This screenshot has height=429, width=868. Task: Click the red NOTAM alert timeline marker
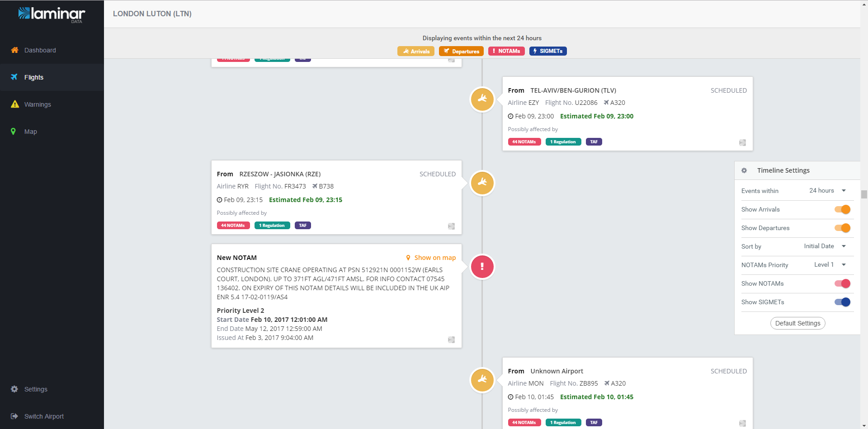click(x=482, y=267)
